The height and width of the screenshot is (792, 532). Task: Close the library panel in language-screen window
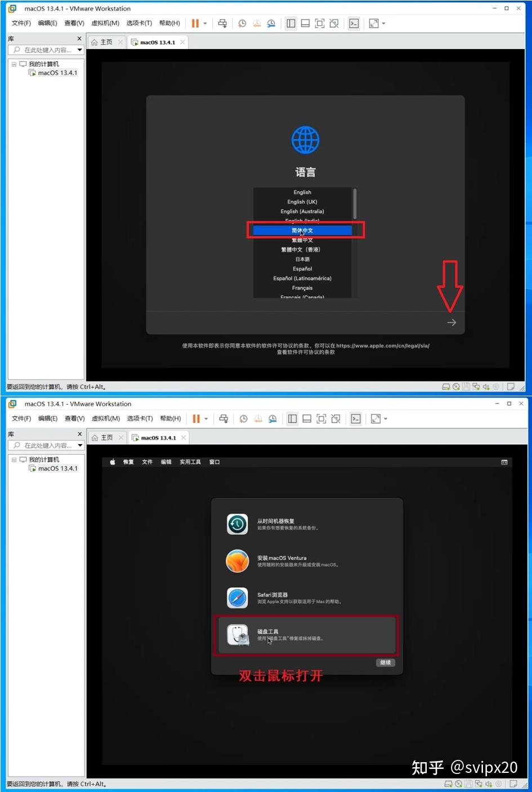coord(79,39)
